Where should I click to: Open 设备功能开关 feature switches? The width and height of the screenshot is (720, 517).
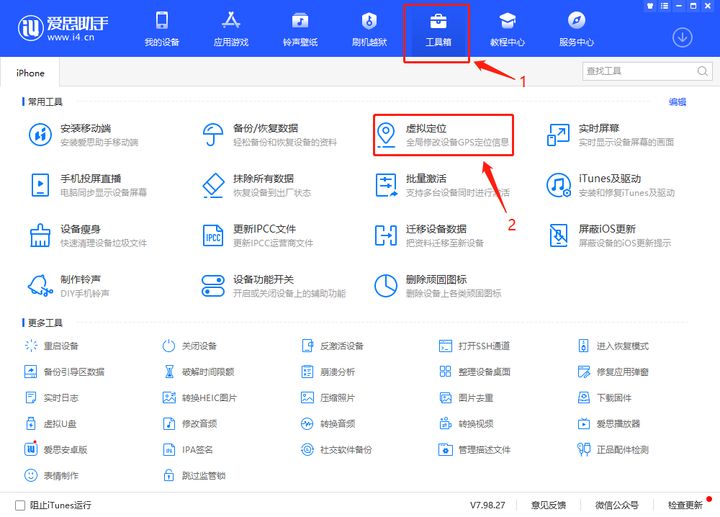[213, 286]
